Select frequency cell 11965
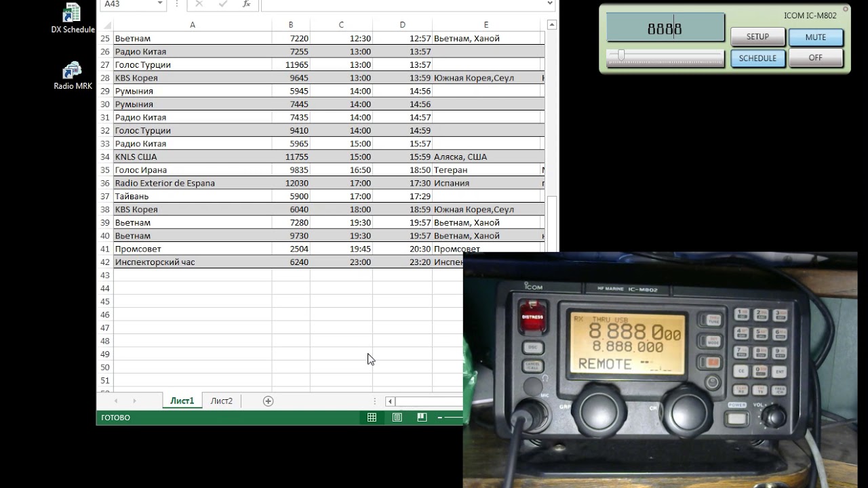This screenshot has height=488, width=868. (x=291, y=65)
